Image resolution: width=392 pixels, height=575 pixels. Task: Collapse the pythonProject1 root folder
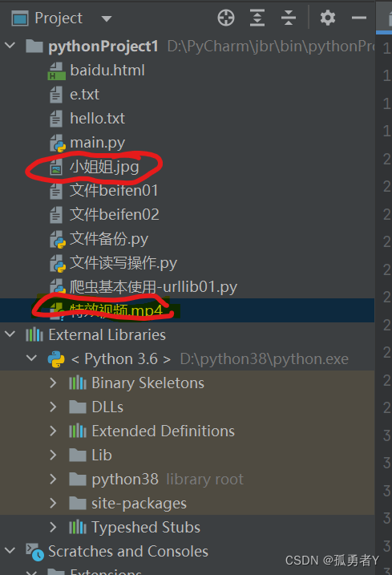(x=10, y=46)
